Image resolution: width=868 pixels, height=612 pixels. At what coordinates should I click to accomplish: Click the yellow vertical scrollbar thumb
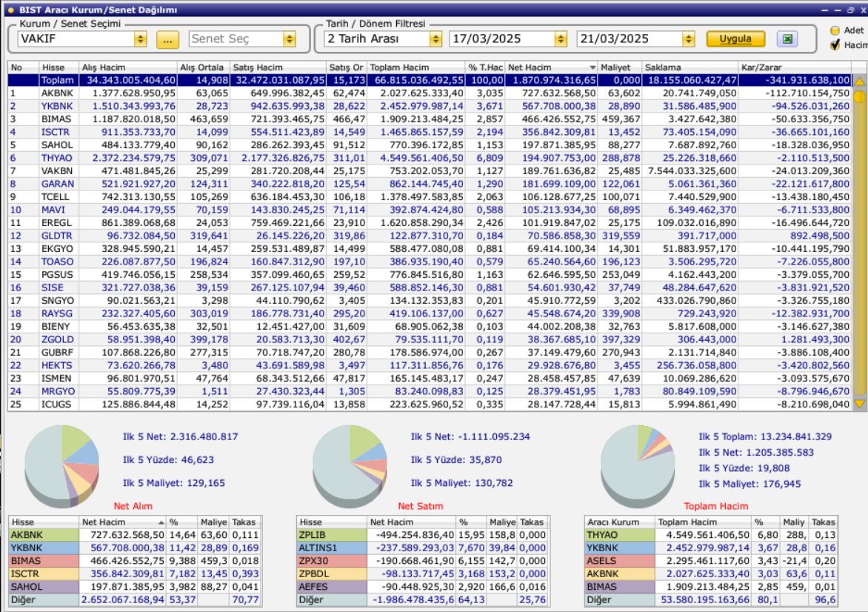click(x=859, y=97)
